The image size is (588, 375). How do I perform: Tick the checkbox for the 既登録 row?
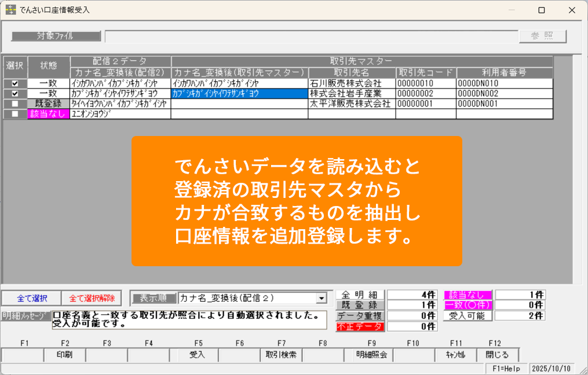(15, 104)
